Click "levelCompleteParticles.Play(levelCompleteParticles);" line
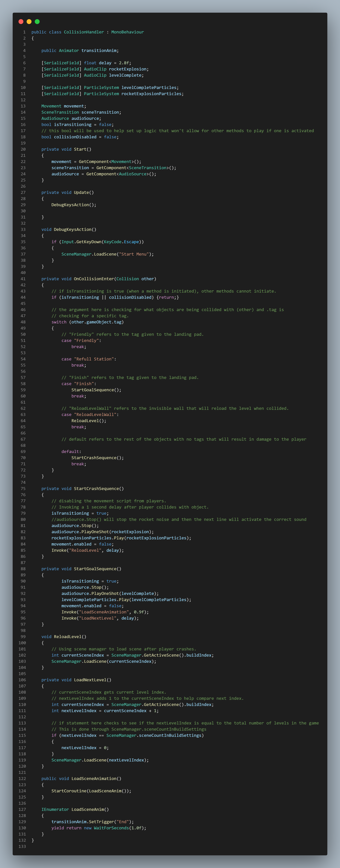340x868 pixels. (x=126, y=600)
